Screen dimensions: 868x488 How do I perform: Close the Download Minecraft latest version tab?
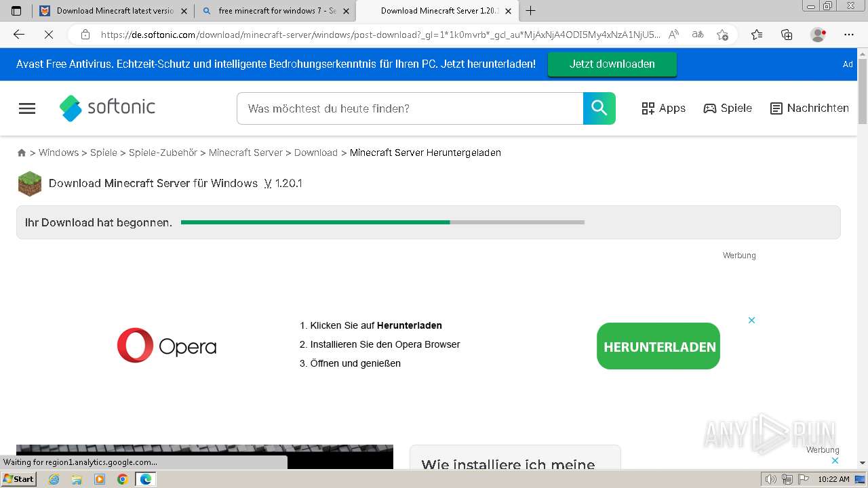point(184,11)
